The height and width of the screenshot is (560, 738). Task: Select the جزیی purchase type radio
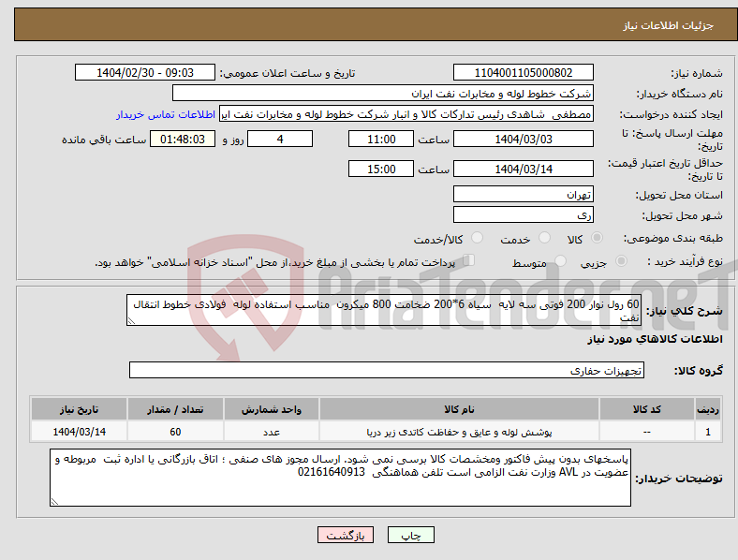[621, 261]
